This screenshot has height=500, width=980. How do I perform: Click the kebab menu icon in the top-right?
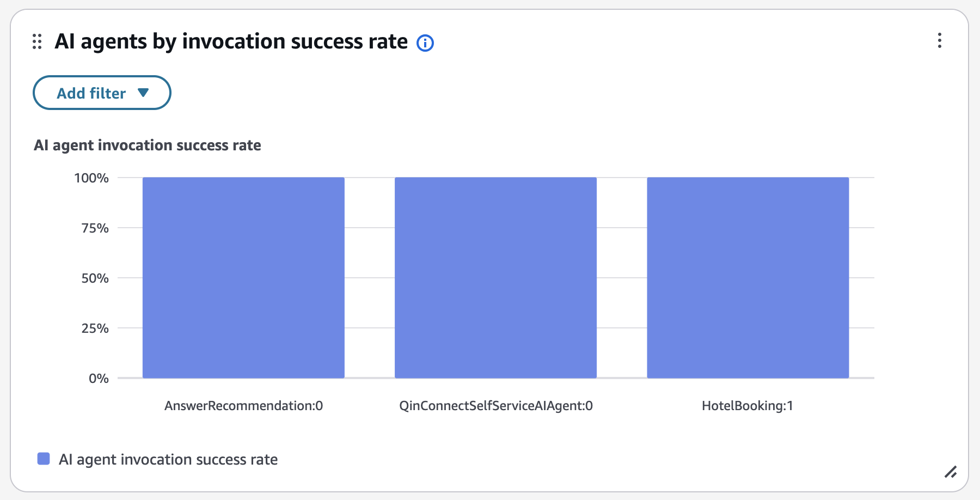coord(940,41)
